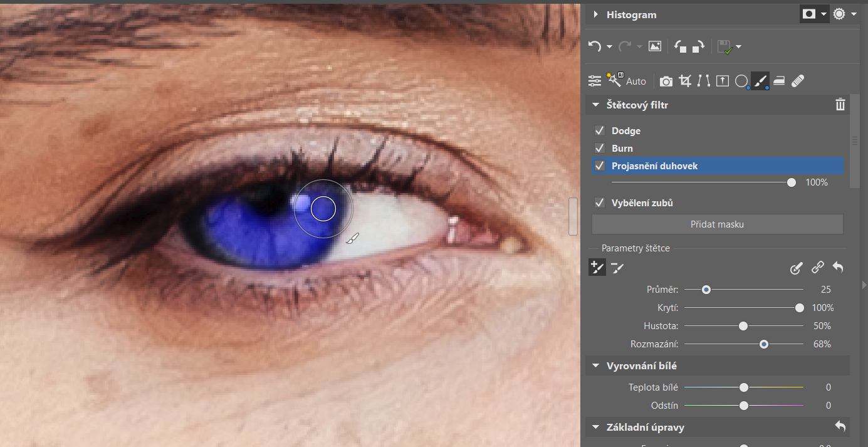The image size is (868, 447).
Task: Choose the Radial filter circle icon
Action: pos(741,81)
